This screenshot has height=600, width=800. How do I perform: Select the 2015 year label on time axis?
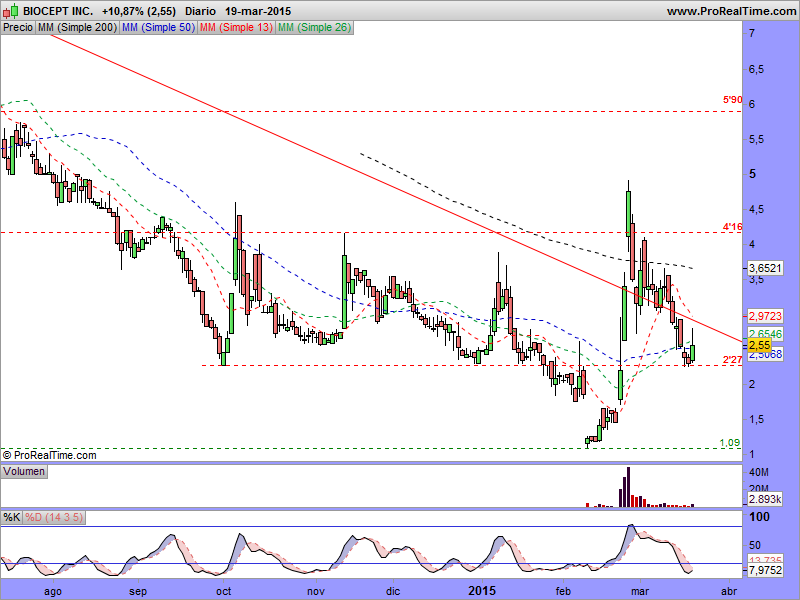click(x=482, y=591)
